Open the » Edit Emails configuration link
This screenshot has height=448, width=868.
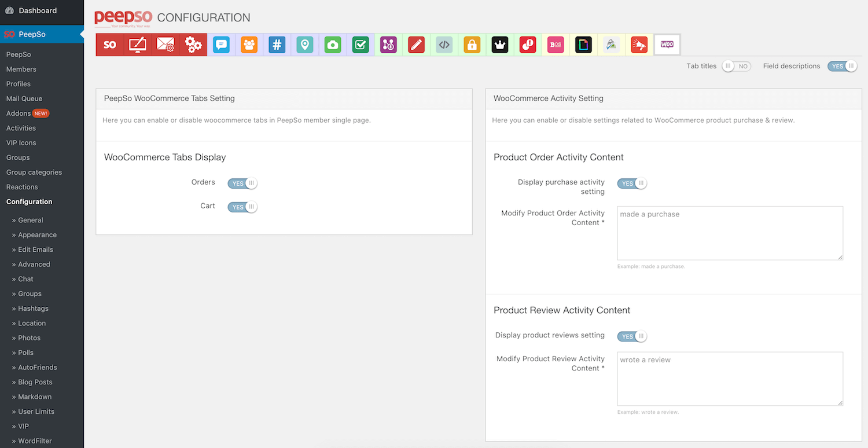point(32,249)
